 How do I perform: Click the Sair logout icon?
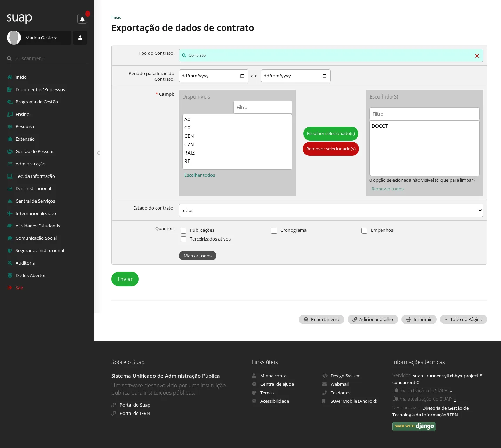pyautogui.click(x=10, y=288)
